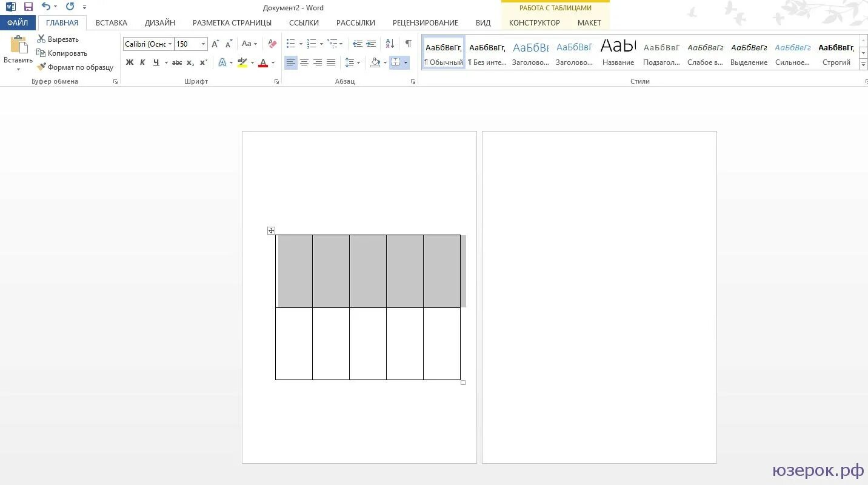Increase paragraph indent
Viewport: 868px width, 485px height.
(371, 44)
